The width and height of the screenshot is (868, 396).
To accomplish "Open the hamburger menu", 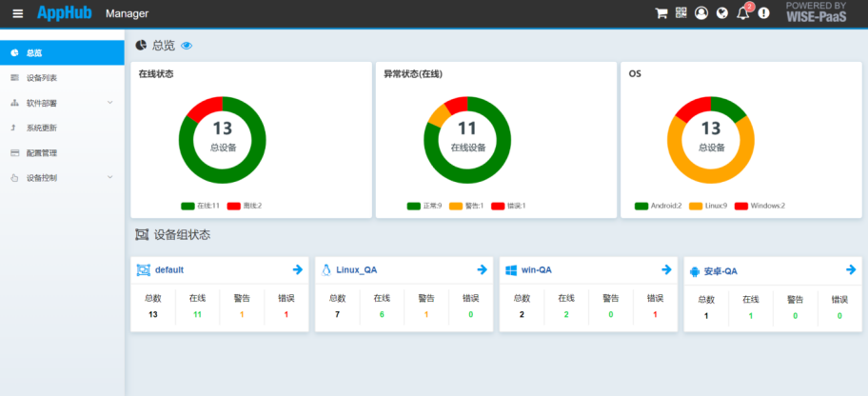I will [18, 13].
